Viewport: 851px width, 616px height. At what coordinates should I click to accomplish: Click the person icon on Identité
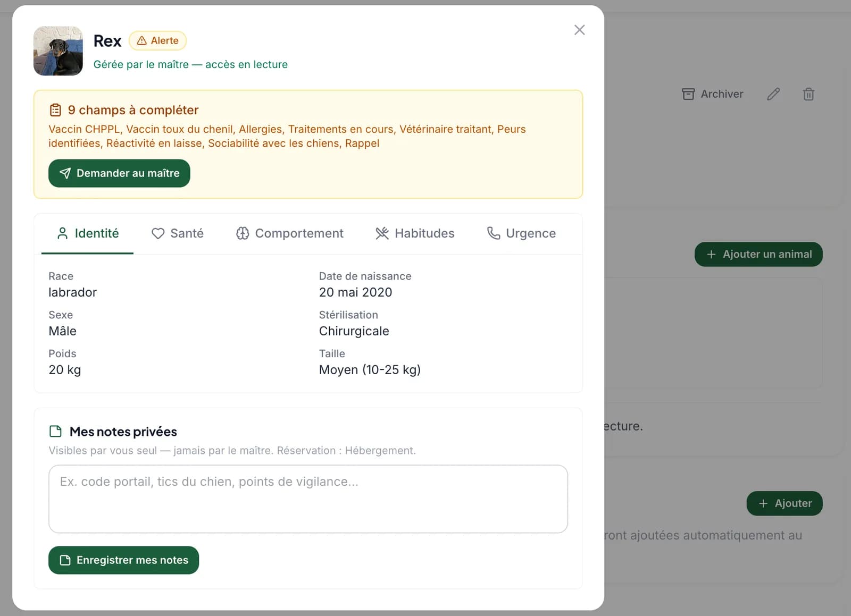pos(62,233)
